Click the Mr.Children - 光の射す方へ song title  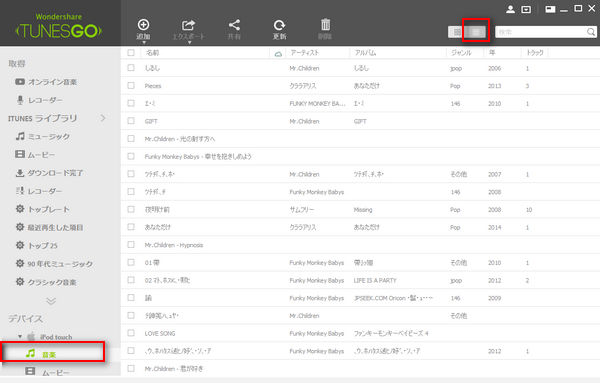[179, 139]
